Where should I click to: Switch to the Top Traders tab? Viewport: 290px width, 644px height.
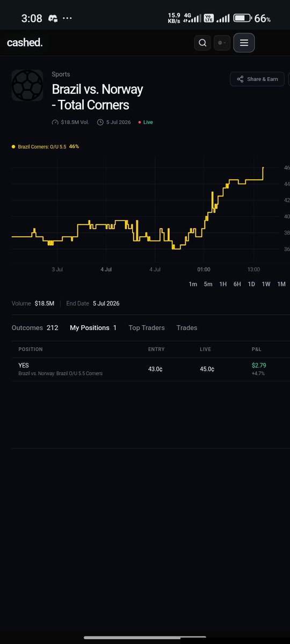point(147,327)
